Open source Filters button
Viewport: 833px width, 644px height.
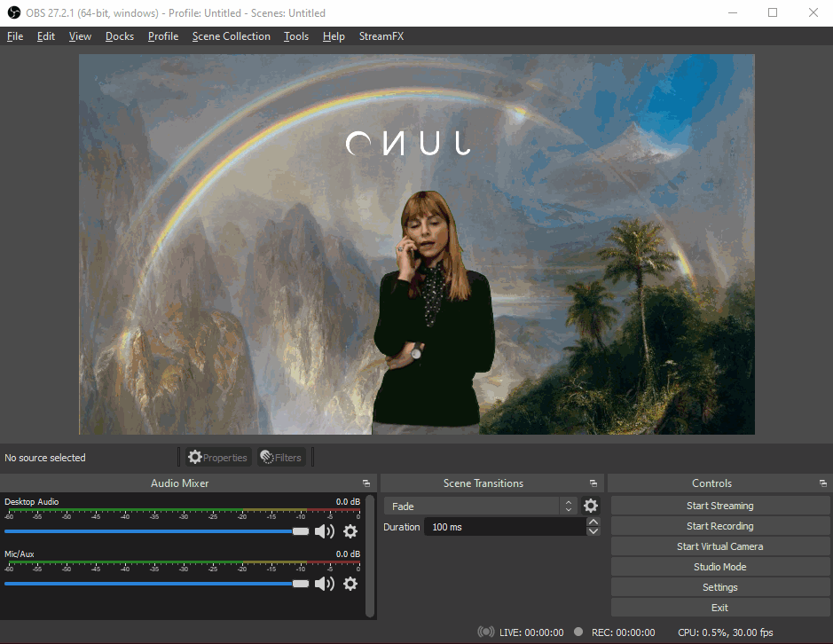281,457
